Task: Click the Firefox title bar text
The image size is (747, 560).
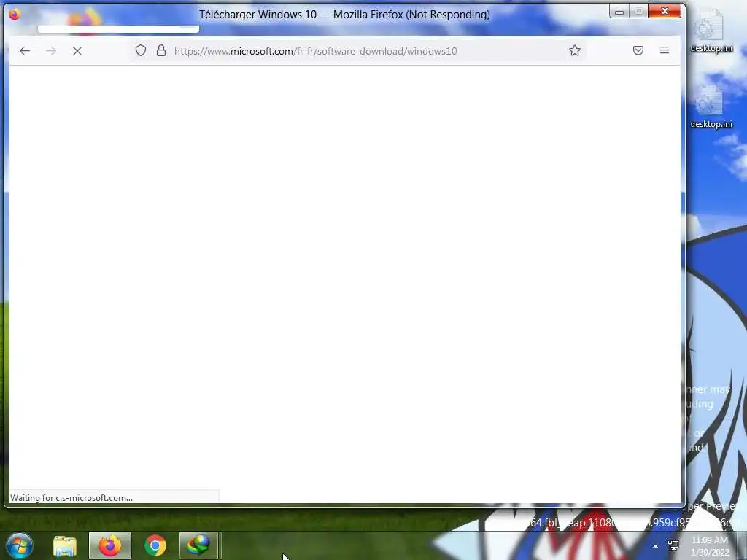Action: point(344,15)
